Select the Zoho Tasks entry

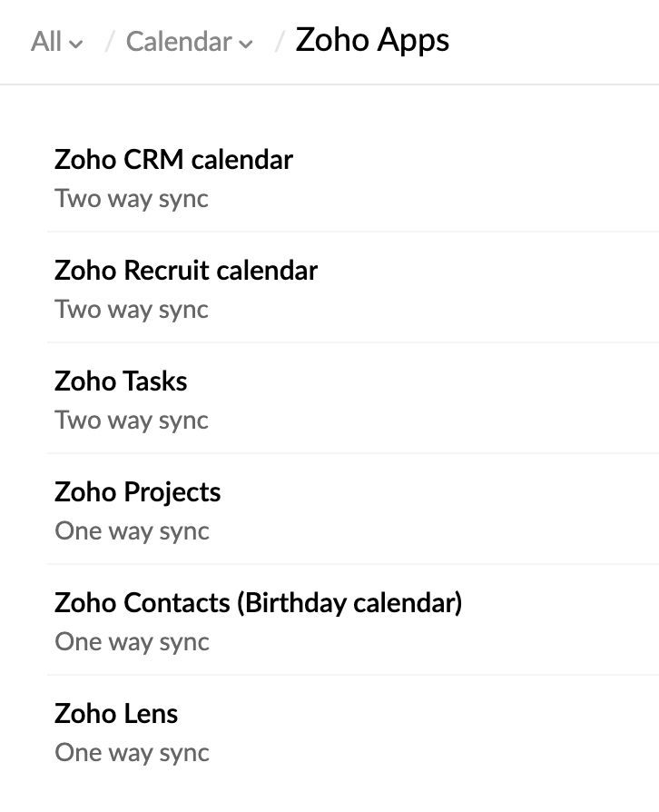[121, 381]
